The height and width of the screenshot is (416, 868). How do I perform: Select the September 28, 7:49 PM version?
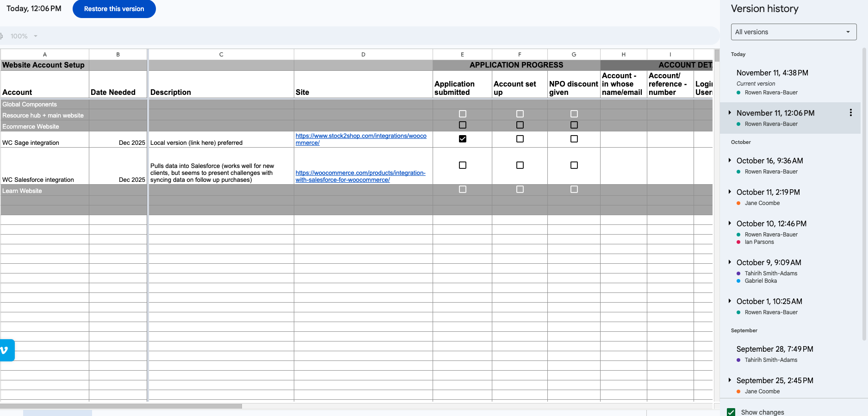point(775,349)
